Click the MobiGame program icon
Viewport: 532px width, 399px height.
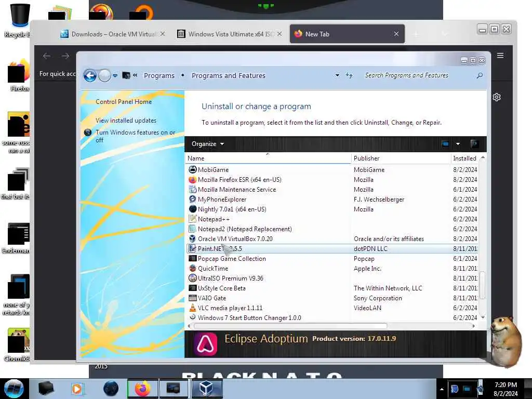pos(192,170)
